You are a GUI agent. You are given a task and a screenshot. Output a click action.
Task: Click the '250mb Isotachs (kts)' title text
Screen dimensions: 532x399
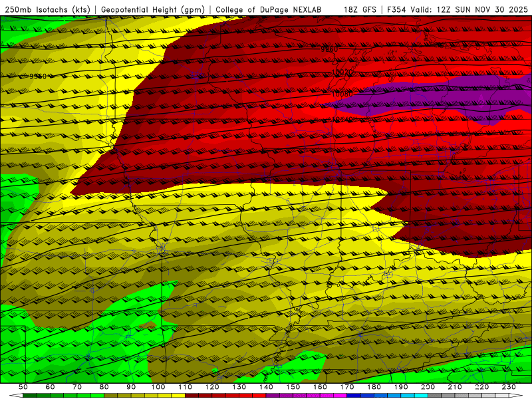coord(47,10)
